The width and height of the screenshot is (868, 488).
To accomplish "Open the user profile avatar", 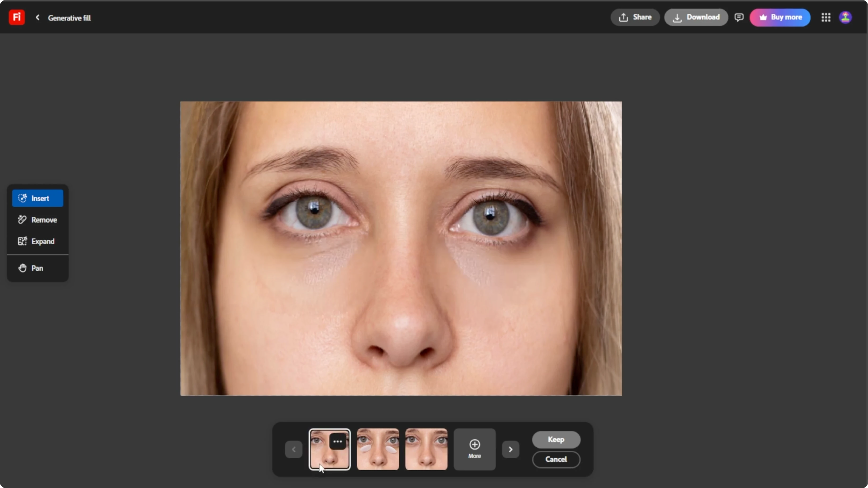I will coord(845,17).
